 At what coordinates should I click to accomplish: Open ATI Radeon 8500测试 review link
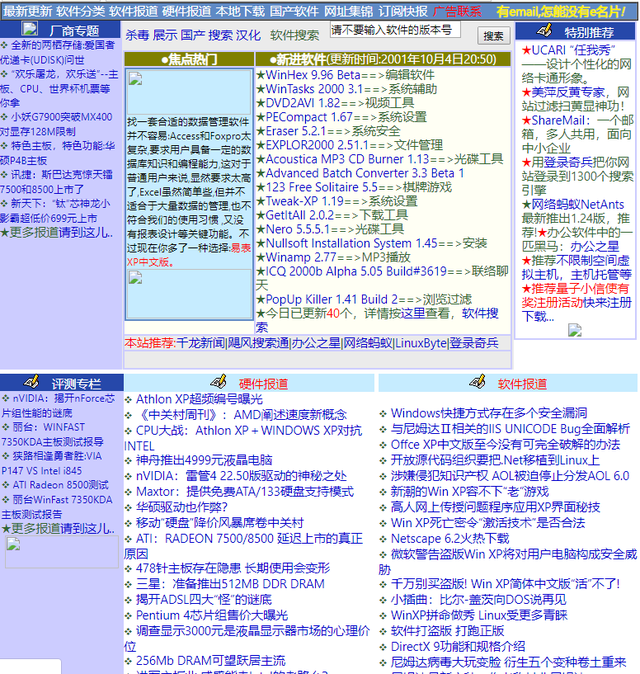click(61, 485)
